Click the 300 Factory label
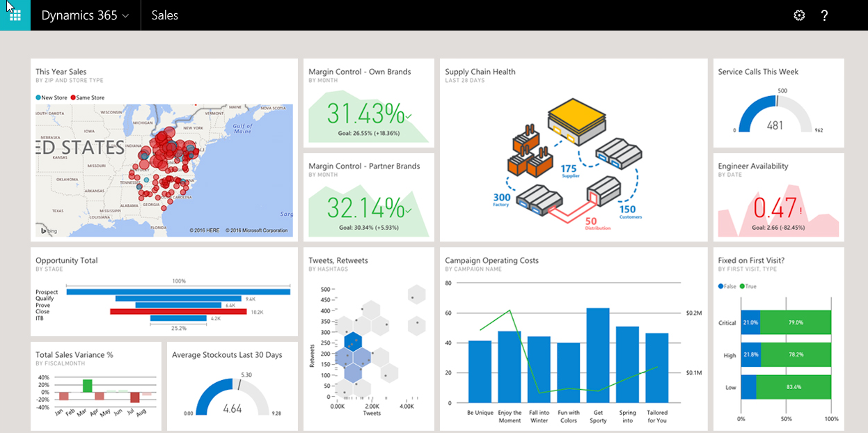Image resolution: width=868 pixels, height=433 pixels. (x=501, y=200)
